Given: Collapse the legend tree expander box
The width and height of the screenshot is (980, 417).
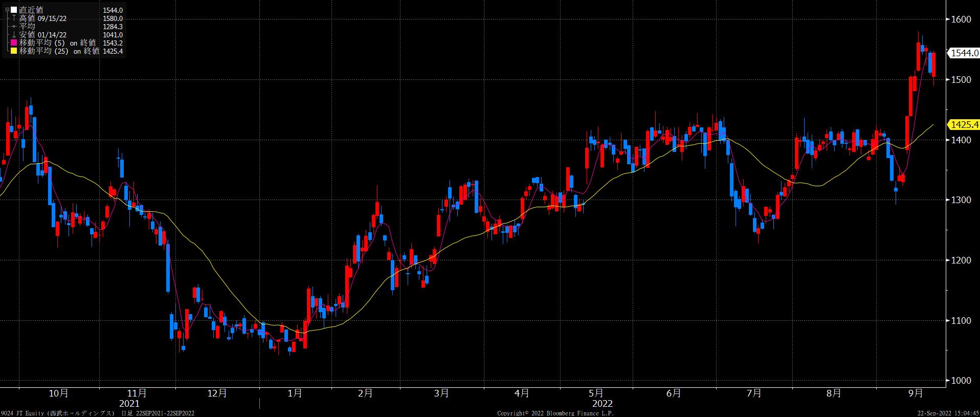Looking at the screenshot, I should tap(7, 10).
